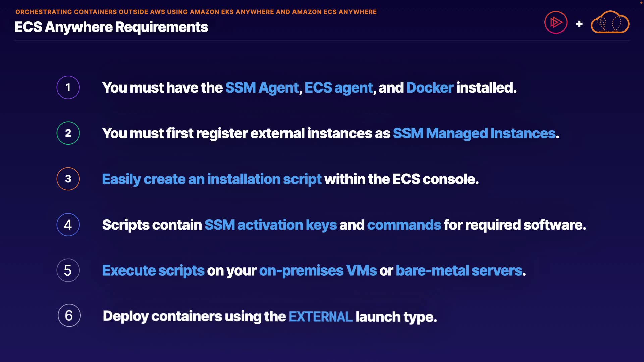
Task: Click 'bare-metal servers' highlighted text
Action: tap(459, 270)
